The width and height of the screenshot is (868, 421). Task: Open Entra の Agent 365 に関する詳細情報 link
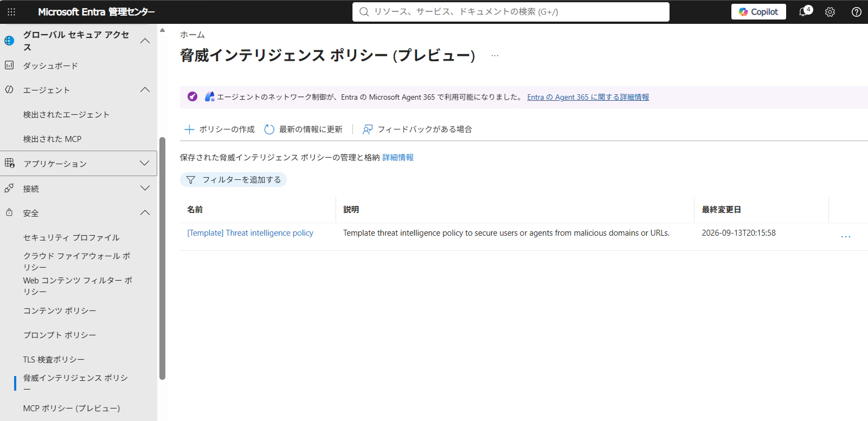588,97
